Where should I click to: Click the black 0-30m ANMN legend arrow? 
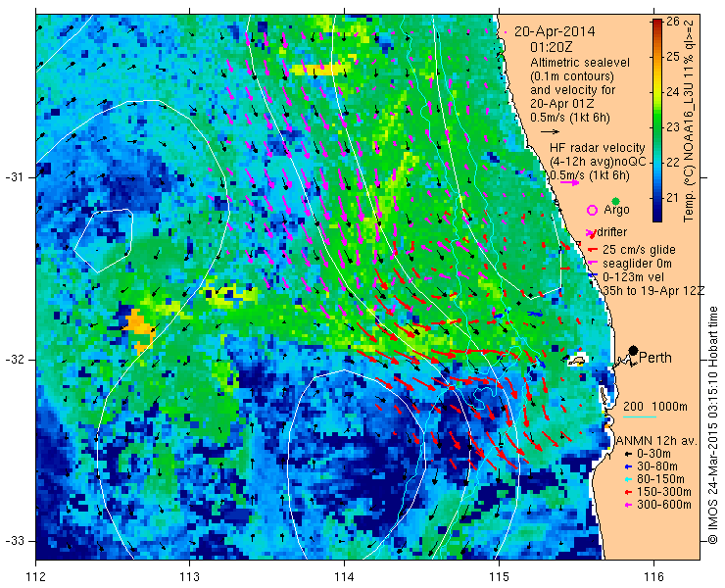point(627,454)
